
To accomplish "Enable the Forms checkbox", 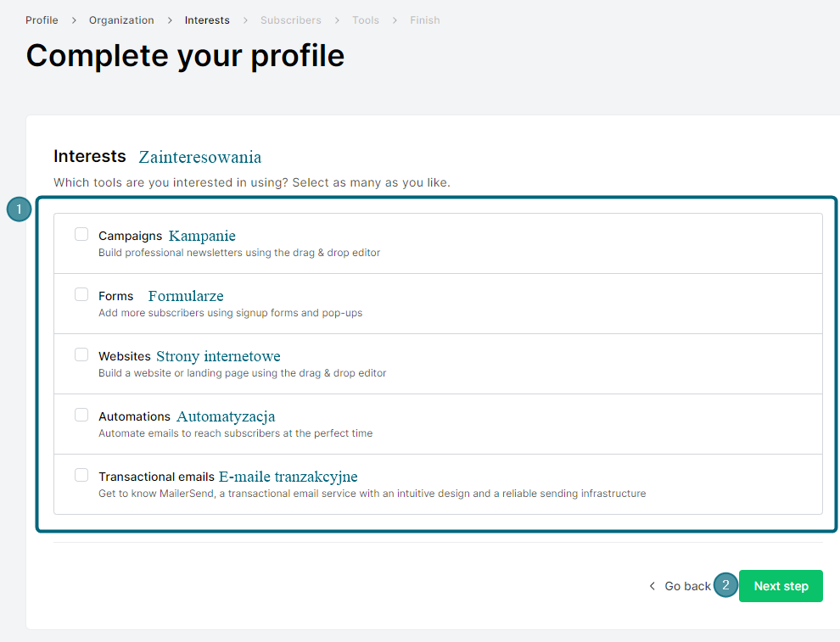I will 81,294.
